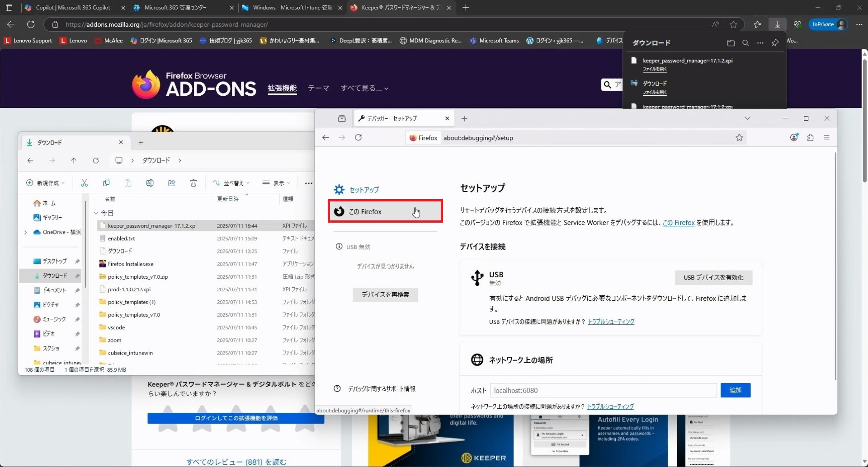Open Firefox extensions puzzle icon

click(810, 138)
